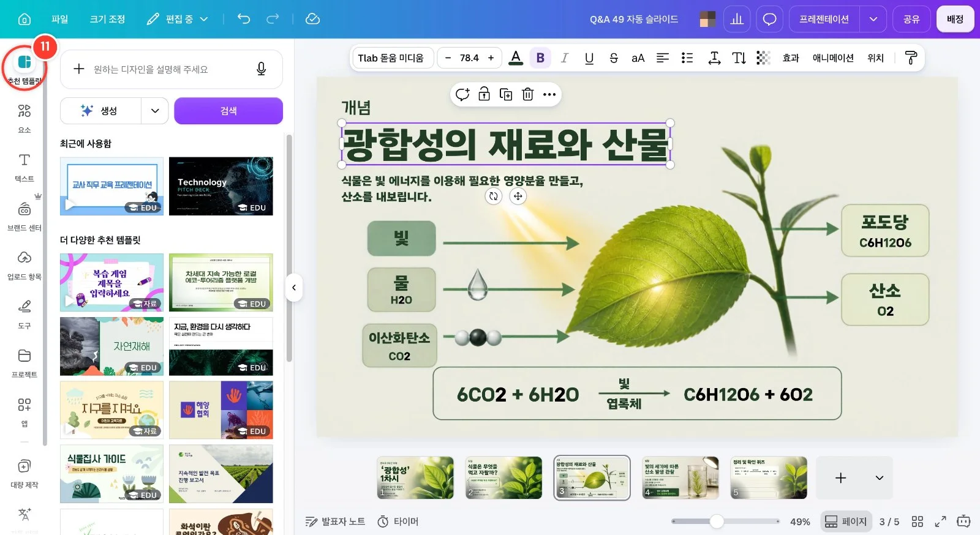980x535 pixels.
Task: Open 크기 조정 menu
Action: (x=107, y=19)
